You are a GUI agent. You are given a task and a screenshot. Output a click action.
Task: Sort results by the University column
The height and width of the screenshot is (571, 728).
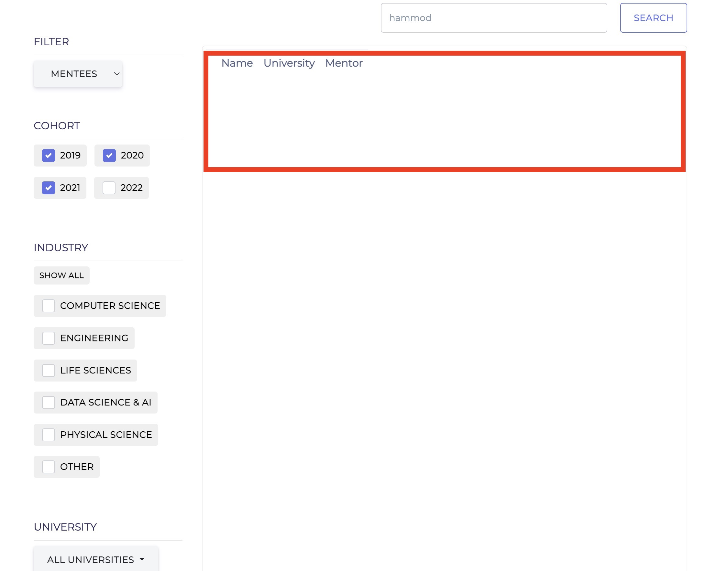(x=289, y=63)
